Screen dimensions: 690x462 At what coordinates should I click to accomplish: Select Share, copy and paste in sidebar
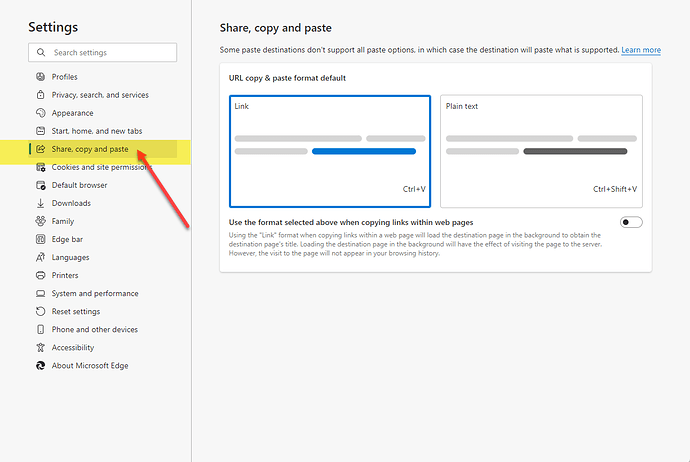(103, 149)
